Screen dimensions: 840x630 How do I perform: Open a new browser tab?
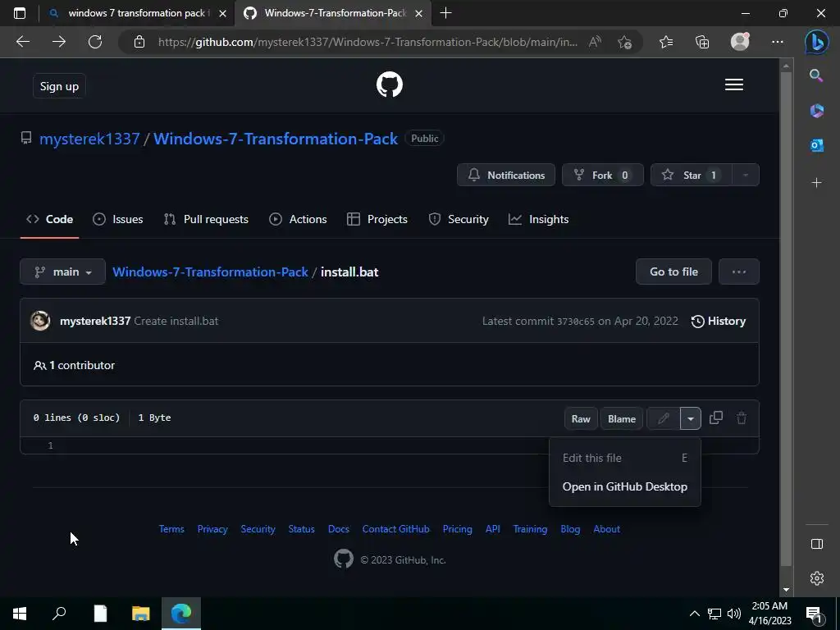point(445,13)
